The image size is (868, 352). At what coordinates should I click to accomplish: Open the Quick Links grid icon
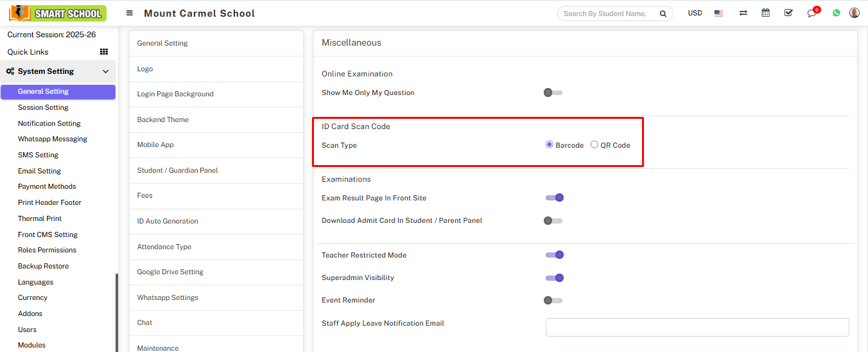[104, 52]
